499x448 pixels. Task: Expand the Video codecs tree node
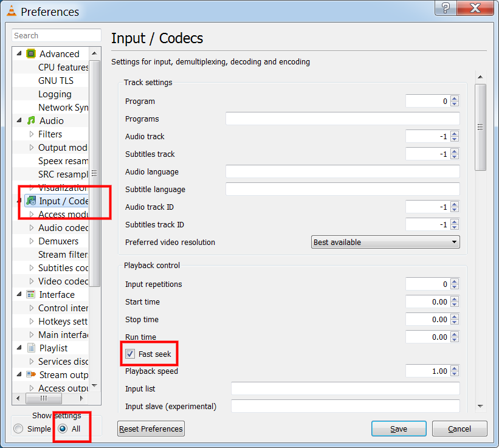(31, 281)
